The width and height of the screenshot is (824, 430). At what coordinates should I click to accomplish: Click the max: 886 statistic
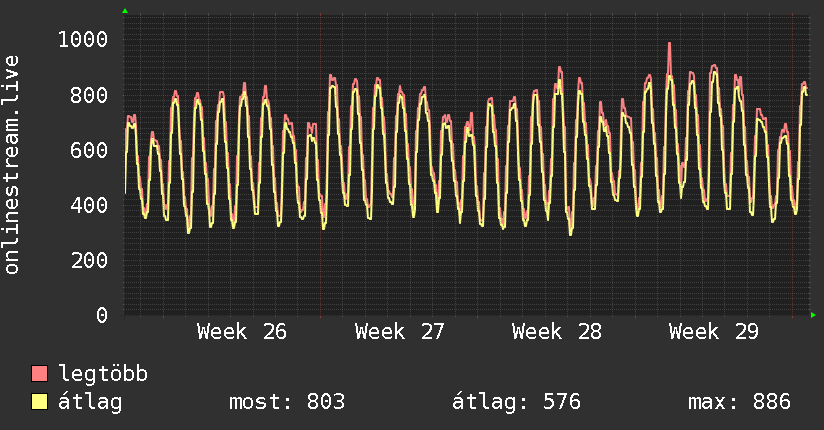(x=739, y=402)
